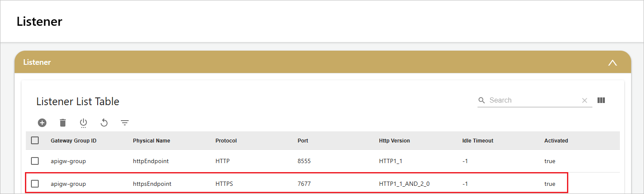Click Idle Timeout -1 in httpEndpoint row

[465, 161]
